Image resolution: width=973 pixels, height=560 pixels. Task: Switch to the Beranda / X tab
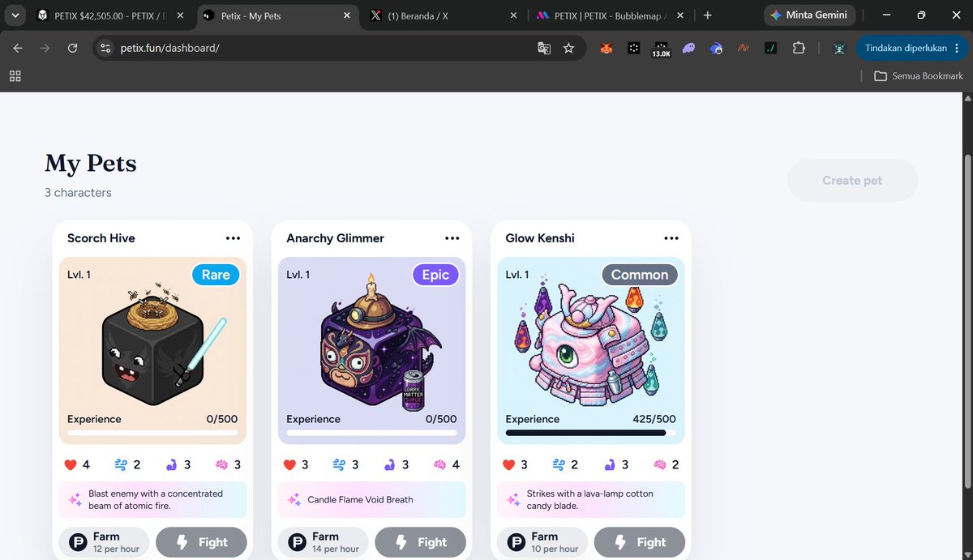coord(444,15)
